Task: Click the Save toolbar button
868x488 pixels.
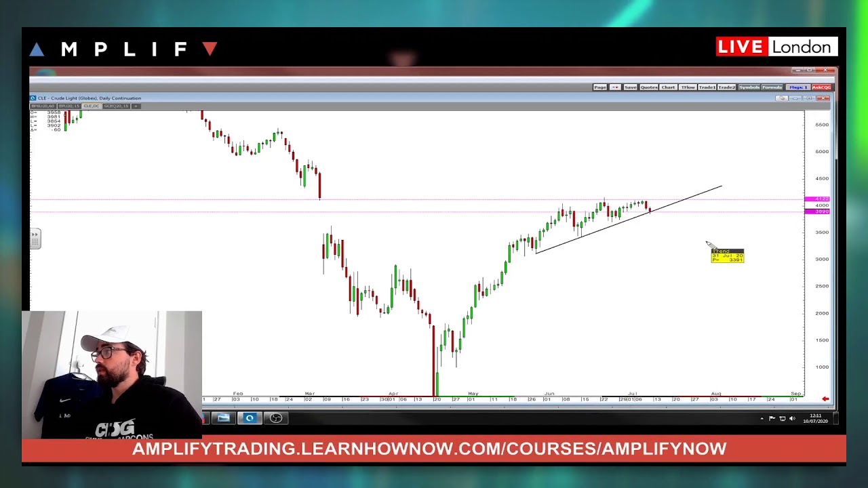Action: click(631, 87)
